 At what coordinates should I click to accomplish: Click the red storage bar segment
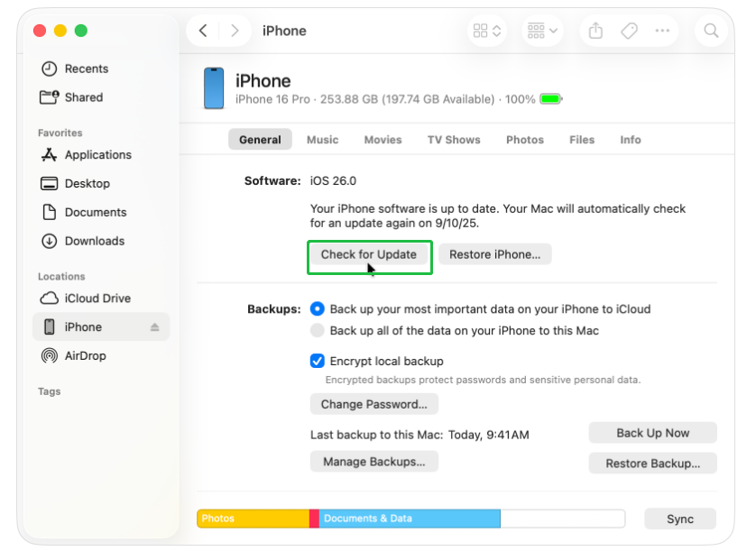(x=314, y=519)
